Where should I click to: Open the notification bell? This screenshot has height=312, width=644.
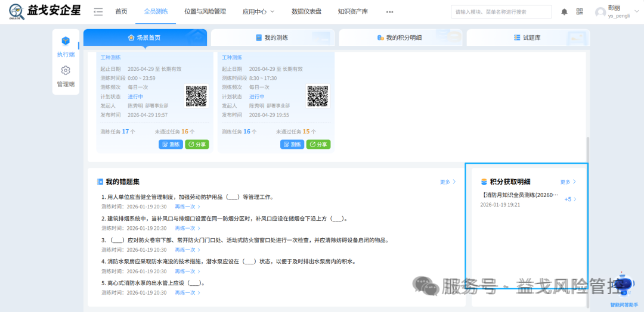tap(564, 12)
